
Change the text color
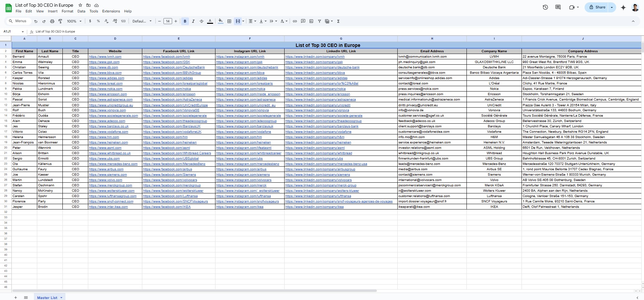(210, 21)
